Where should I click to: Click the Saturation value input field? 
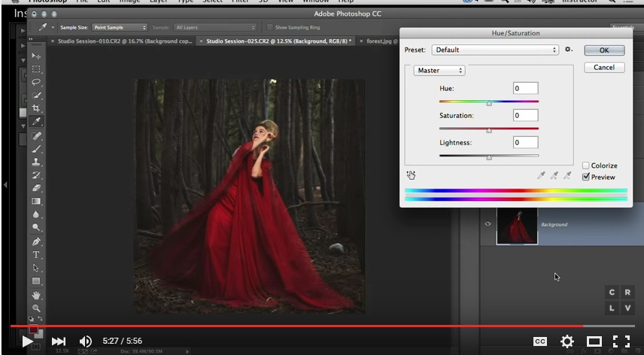pos(525,115)
